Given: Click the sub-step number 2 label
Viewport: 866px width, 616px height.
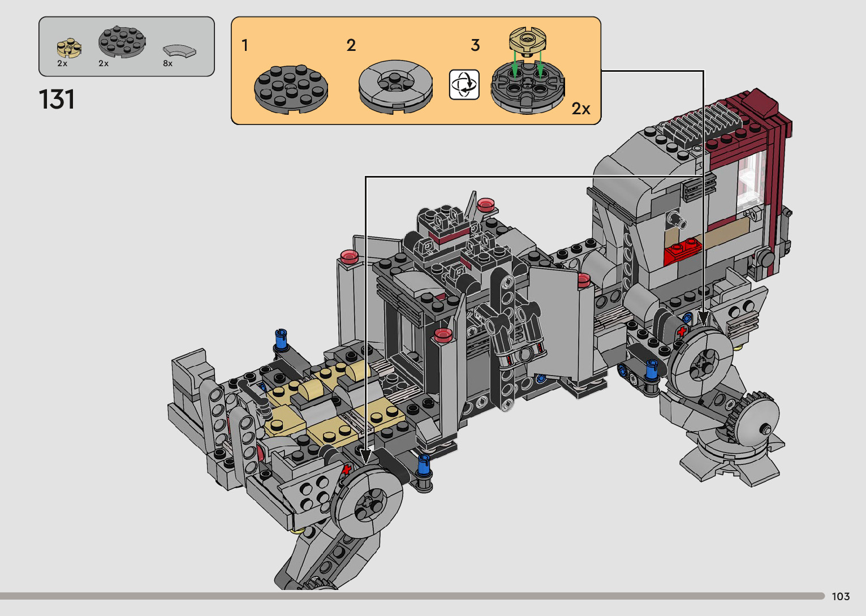Looking at the screenshot, I should tap(351, 45).
